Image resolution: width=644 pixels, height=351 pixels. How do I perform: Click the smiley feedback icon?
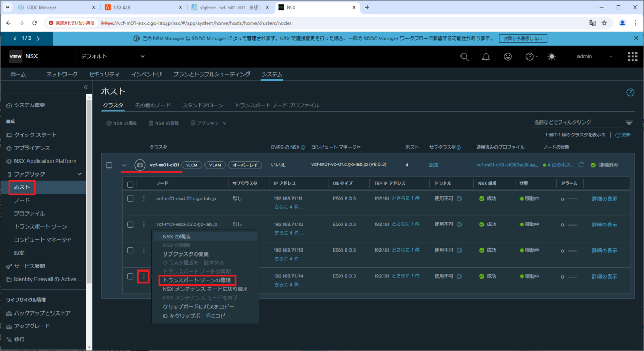tap(508, 56)
